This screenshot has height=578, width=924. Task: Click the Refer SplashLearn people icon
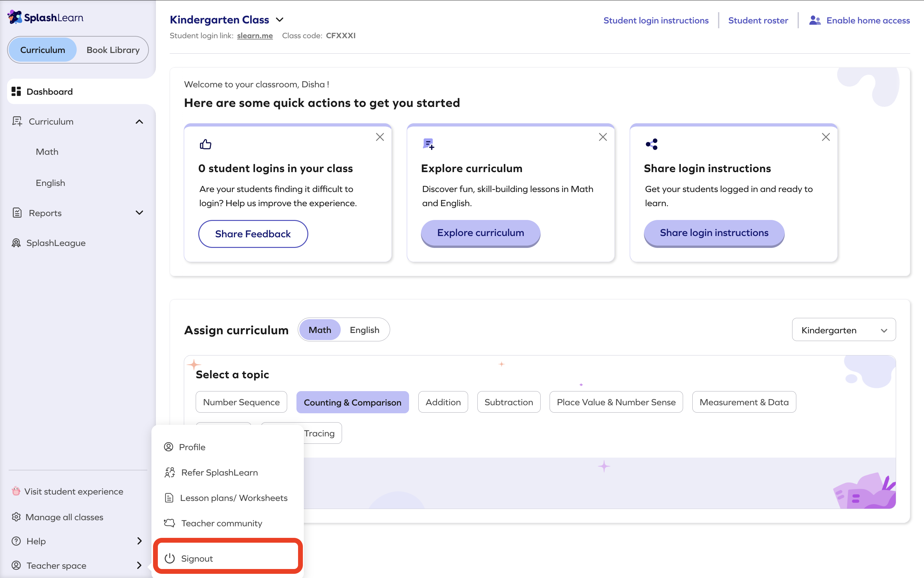(x=169, y=472)
